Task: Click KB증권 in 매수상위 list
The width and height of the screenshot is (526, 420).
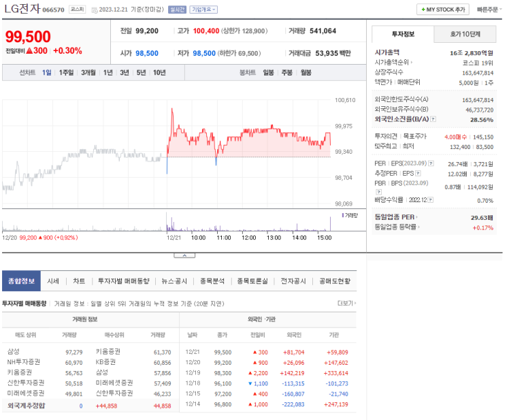Action: (x=105, y=362)
